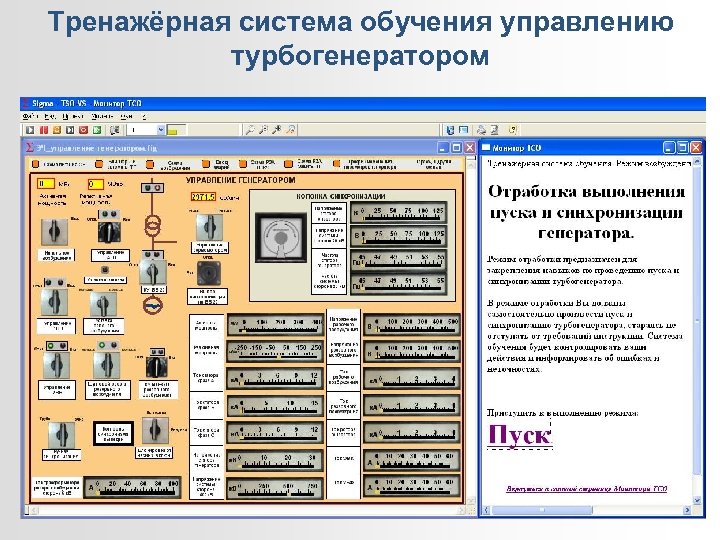Viewport: 720px width, 540px height.
Task: Click horizontal scrollbar thumb in Монитор ТСО
Action: tap(543, 510)
